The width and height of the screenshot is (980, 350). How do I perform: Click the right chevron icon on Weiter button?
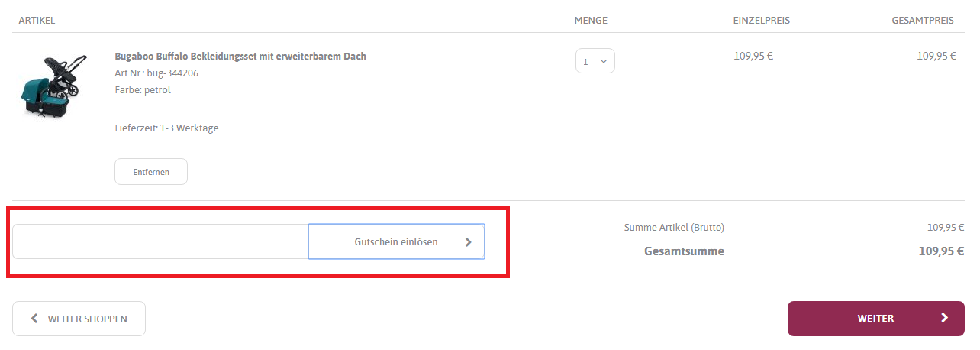click(944, 319)
